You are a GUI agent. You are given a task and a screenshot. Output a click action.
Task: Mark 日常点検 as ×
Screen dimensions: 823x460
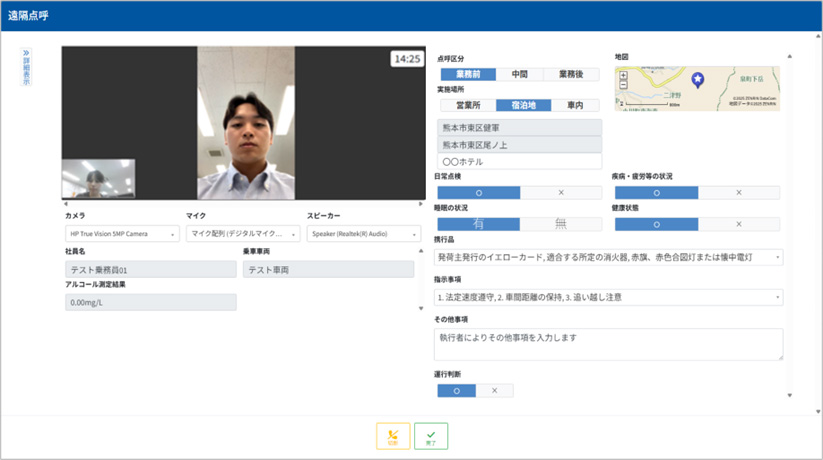pos(561,191)
